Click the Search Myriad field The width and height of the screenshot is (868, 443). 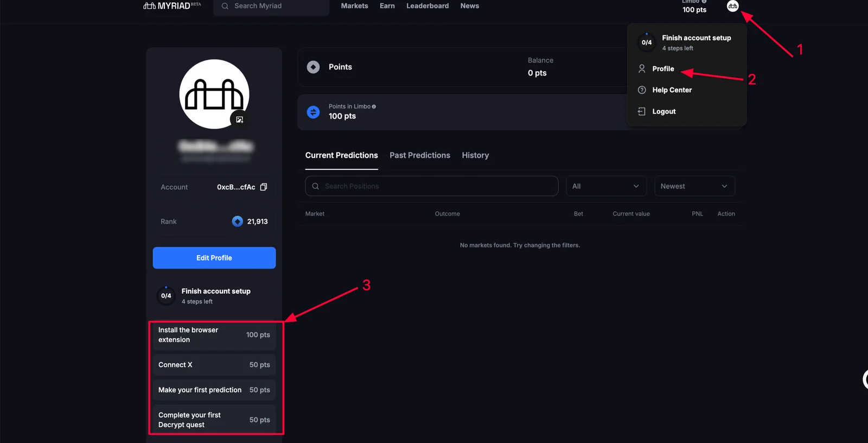pyautogui.click(x=271, y=6)
